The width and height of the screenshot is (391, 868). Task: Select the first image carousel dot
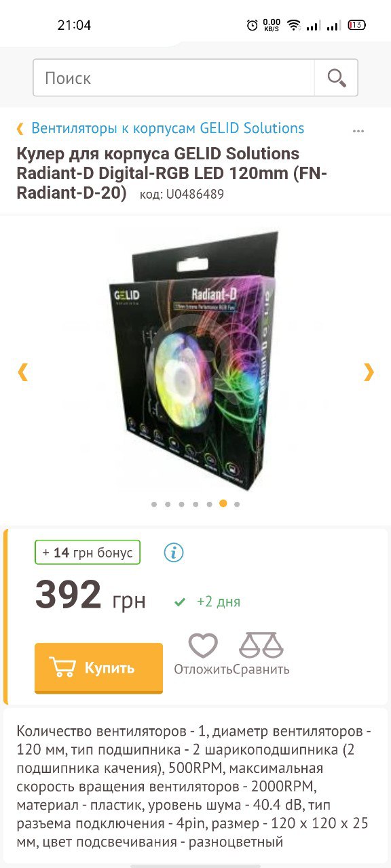(154, 504)
